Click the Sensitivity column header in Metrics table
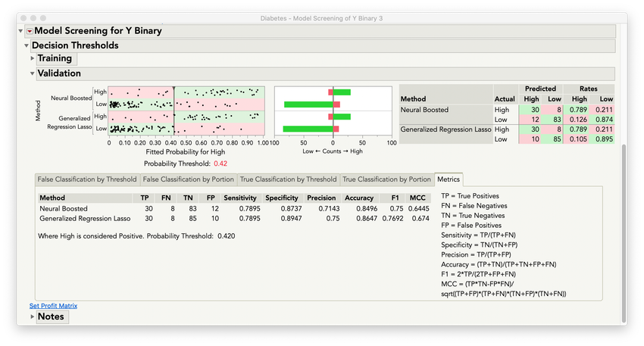Image resolution: width=644 pixels, height=346 pixels. [240, 198]
